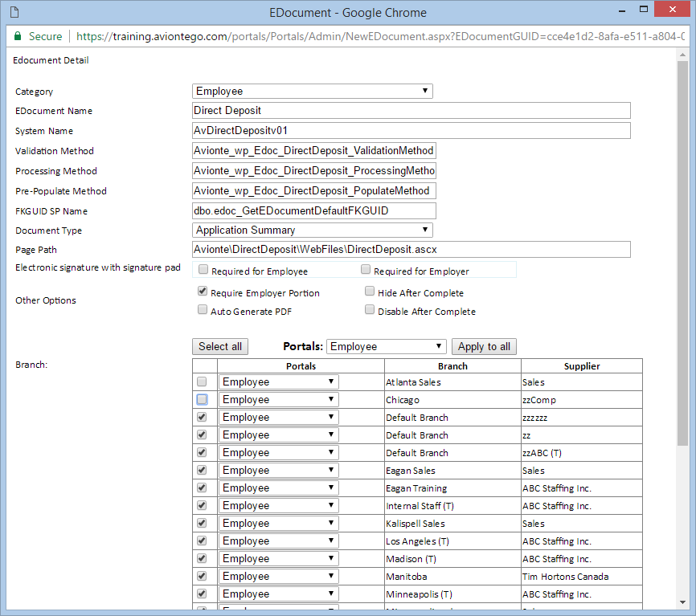This screenshot has width=696, height=616.
Task: Click the green Secure padlock icon
Action: tap(18, 36)
